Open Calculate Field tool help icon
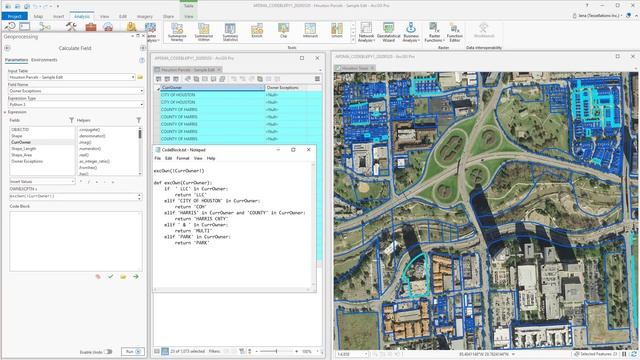 (x=142, y=60)
